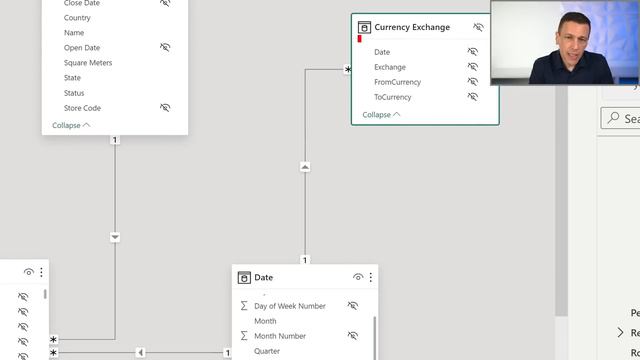Image resolution: width=640 pixels, height=360 pixels.
Task: Toggle visibility of the Currency Exchange table
Action: point(478,27)
